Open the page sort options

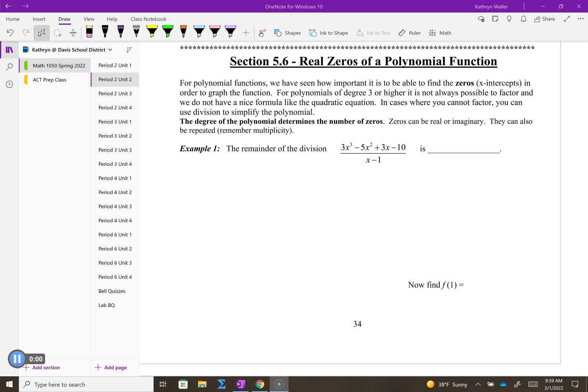pyautogui.click(x=129, y=50)
